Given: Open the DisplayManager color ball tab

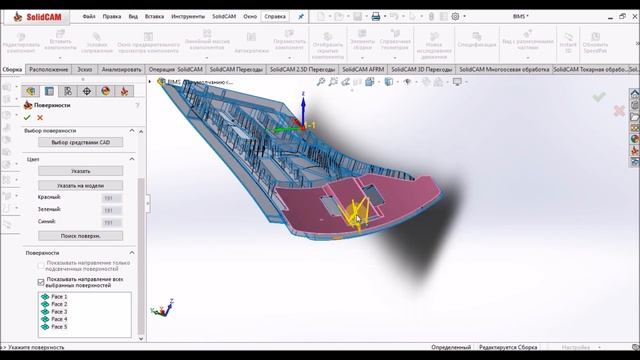Looking at the screenshot, I should coord(105,91).
